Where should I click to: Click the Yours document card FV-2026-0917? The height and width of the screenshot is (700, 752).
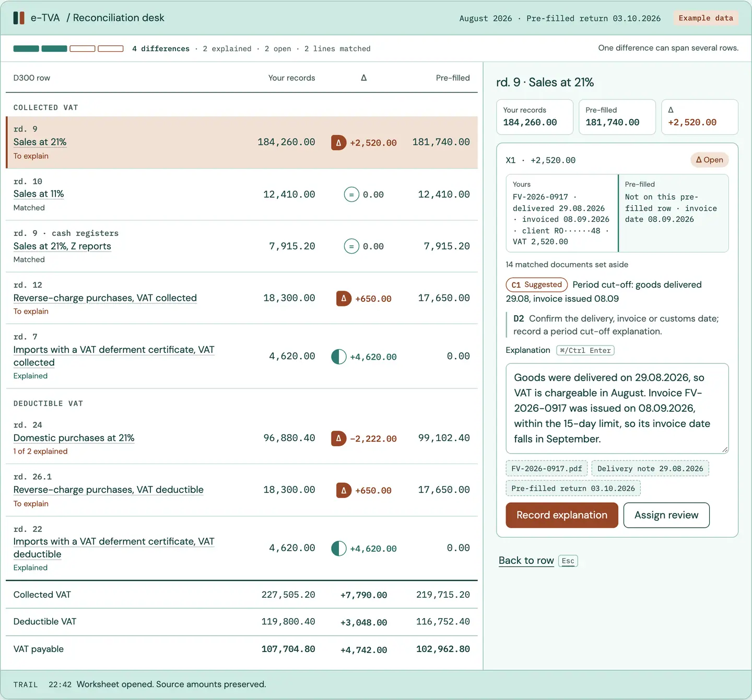pos(562,213)
